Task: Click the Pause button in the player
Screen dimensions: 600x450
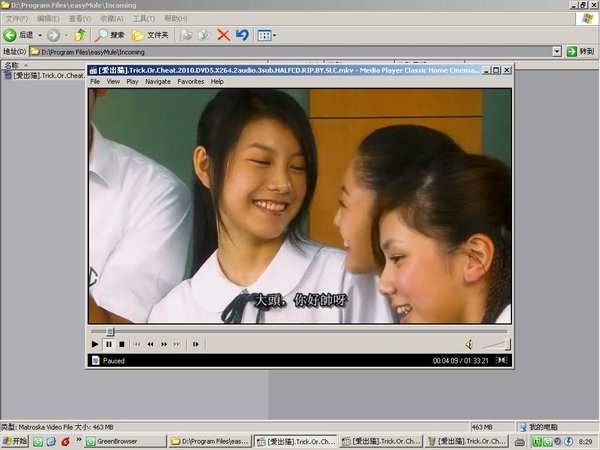Action: click(109, 344)
